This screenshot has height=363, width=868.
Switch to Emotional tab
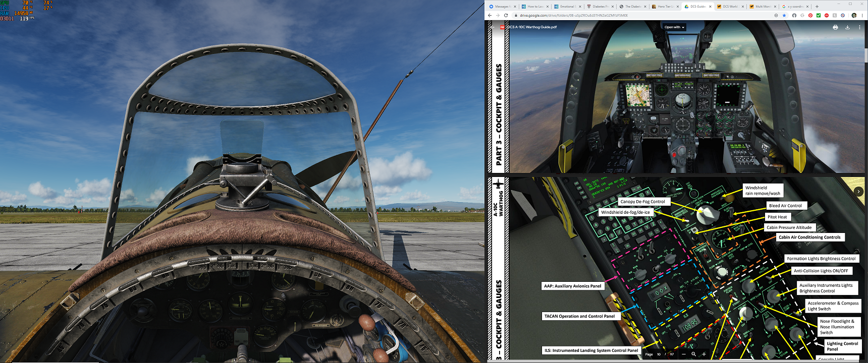(x=567, y=7)
